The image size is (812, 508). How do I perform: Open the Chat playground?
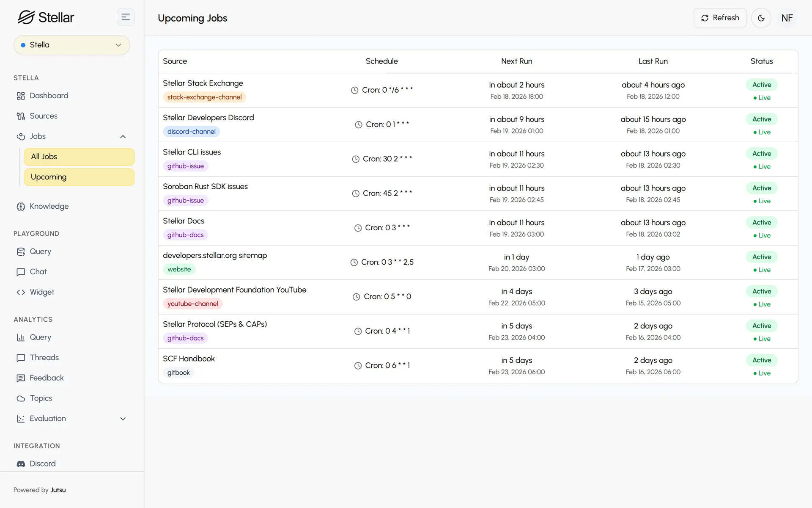pyautogui.click(x=38, y=272)
